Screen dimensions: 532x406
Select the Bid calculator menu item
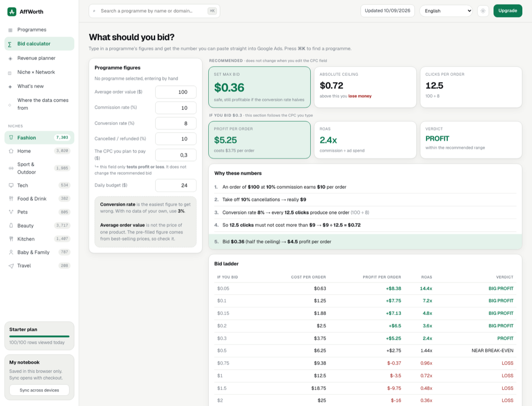tap(39, 44)
